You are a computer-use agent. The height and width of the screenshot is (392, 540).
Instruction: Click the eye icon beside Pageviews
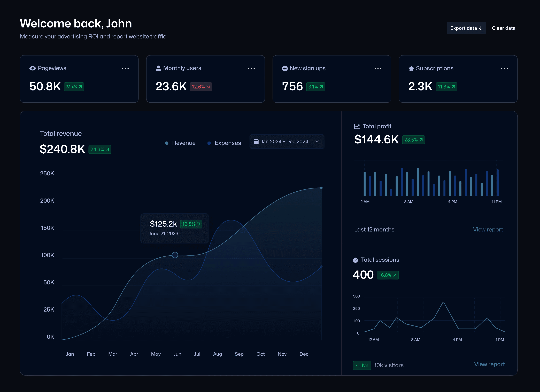pyautogui.click(x=32, y=69)
